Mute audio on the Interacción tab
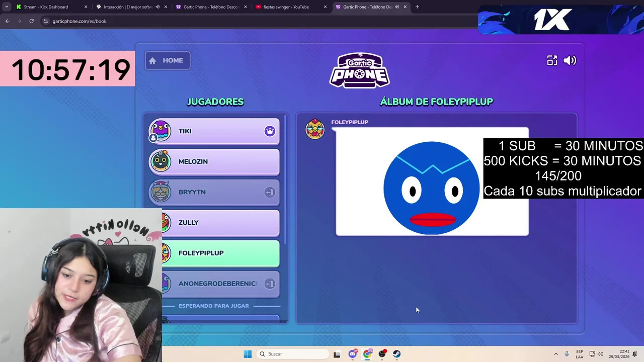 pyautogui.click(x=157, y=7)
